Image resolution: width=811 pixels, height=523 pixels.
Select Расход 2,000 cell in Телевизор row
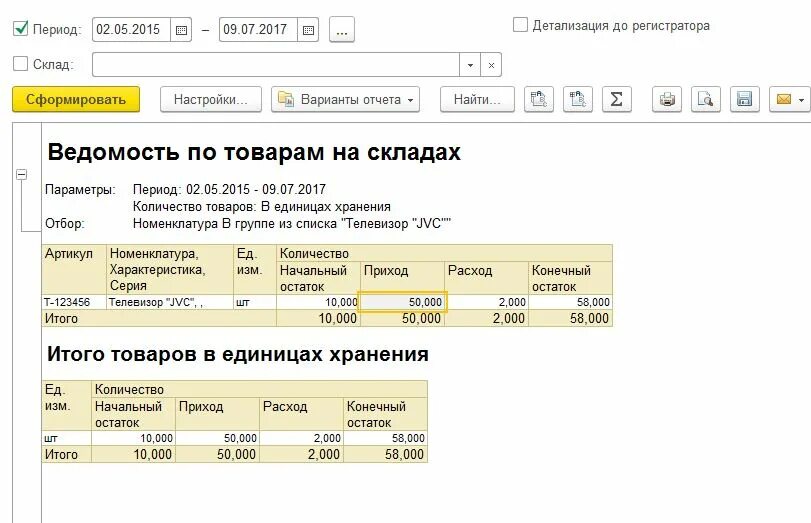[x=487, y=302]
